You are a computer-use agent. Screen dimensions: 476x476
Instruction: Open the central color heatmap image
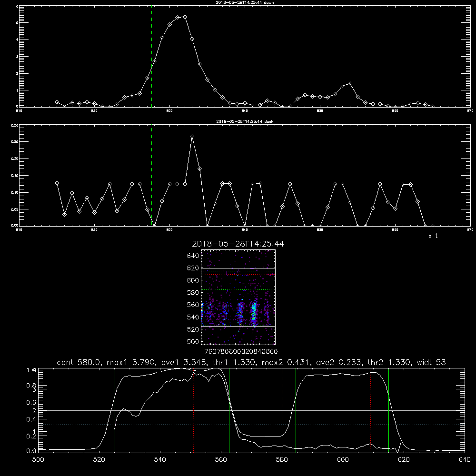click(238, 297)
